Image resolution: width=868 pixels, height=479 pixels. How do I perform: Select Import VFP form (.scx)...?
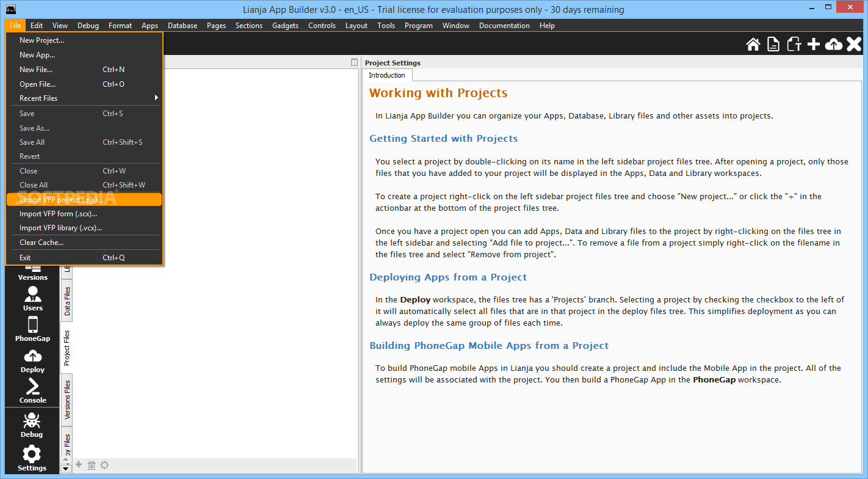coord(84,214)
